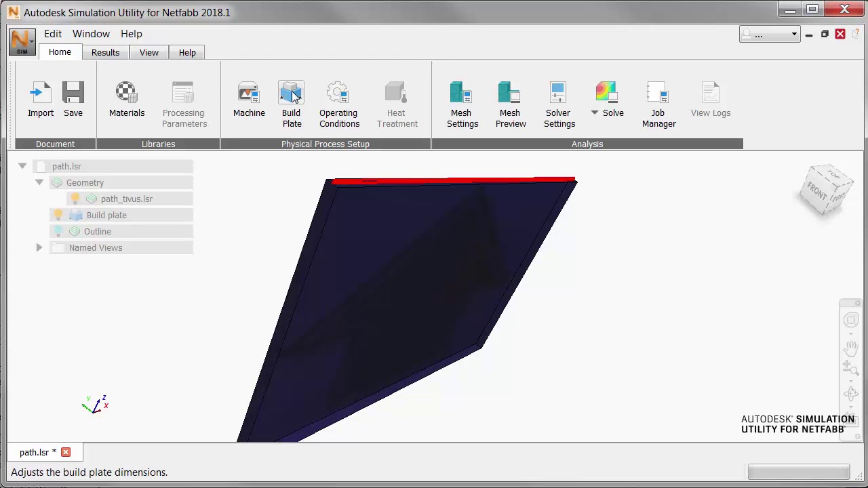Open the Edit menu

point(53,34)
